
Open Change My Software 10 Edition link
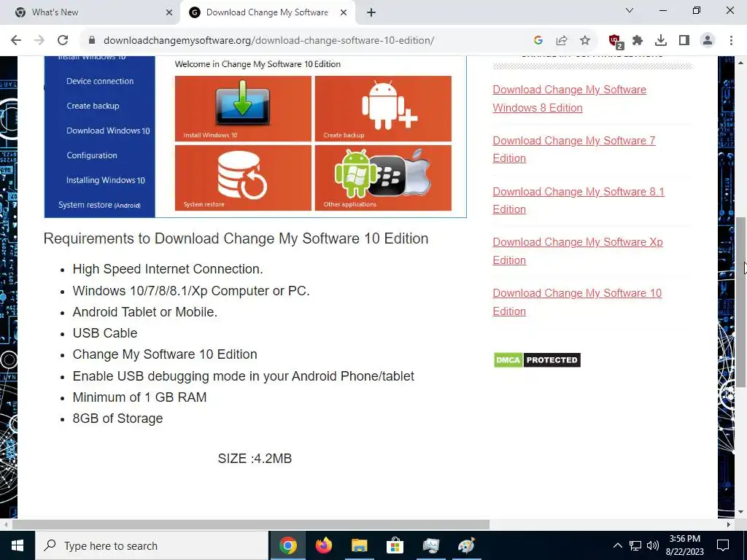point(577,302)
